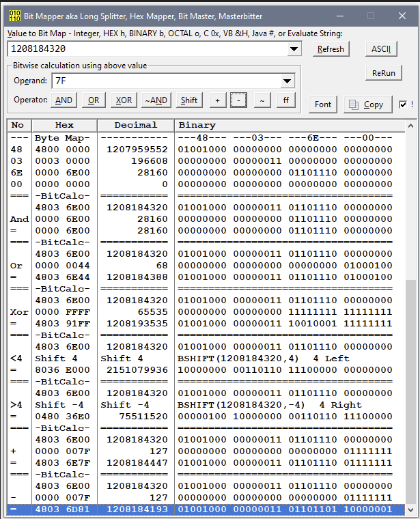Apply the AND operator
The image size is (420, 519).
click(x=64, y=100)
